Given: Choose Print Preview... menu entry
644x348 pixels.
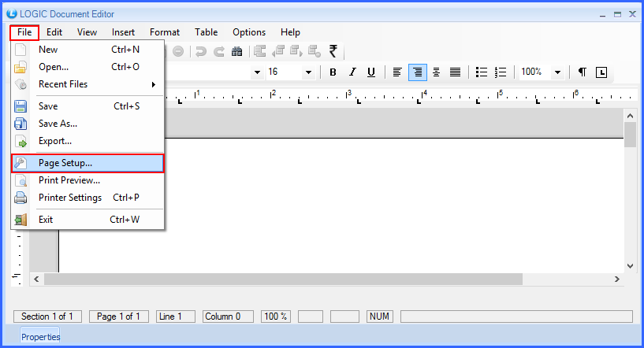Looking at the screenshot, I should pyautogui.click(x=87, y=180).
